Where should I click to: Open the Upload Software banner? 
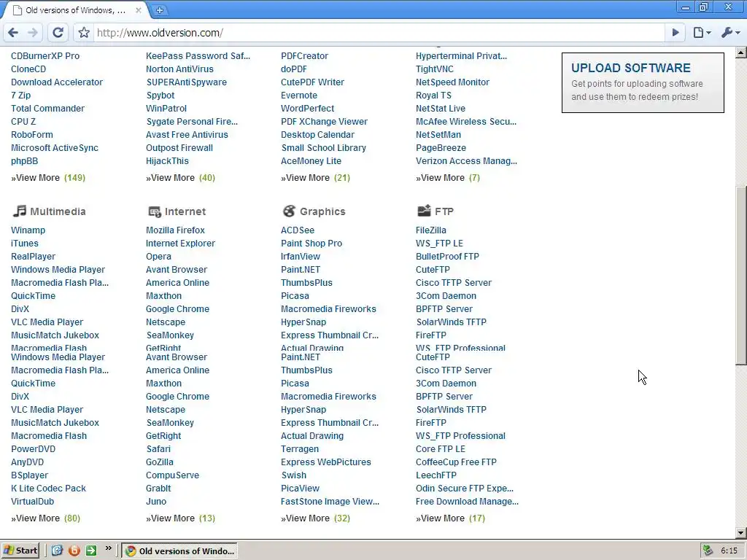click(x=643, y=82)
